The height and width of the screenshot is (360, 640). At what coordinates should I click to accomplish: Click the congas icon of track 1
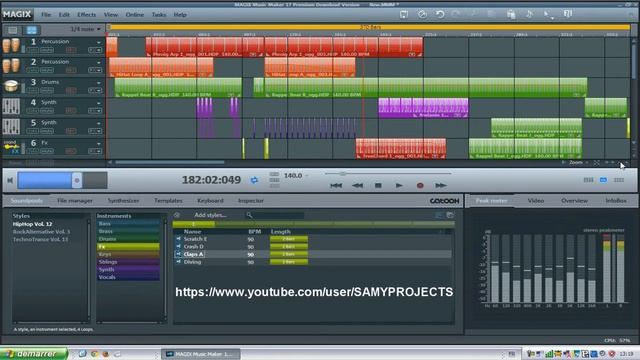point(11,45)
